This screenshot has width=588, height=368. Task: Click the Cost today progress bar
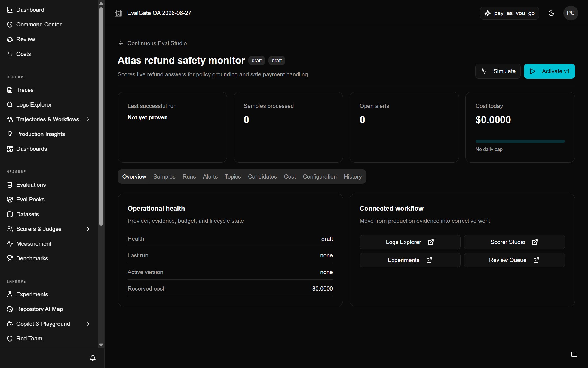(x=520, y=141)
